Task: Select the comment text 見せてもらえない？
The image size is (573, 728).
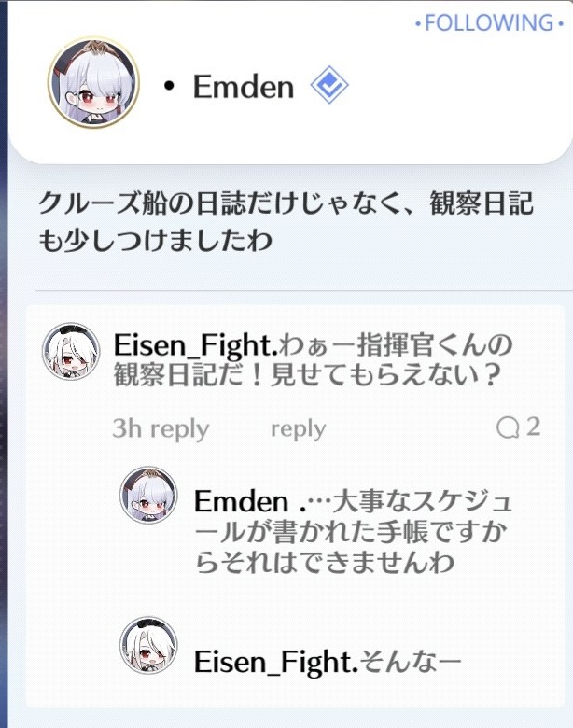Action: (x=385, y=374)
